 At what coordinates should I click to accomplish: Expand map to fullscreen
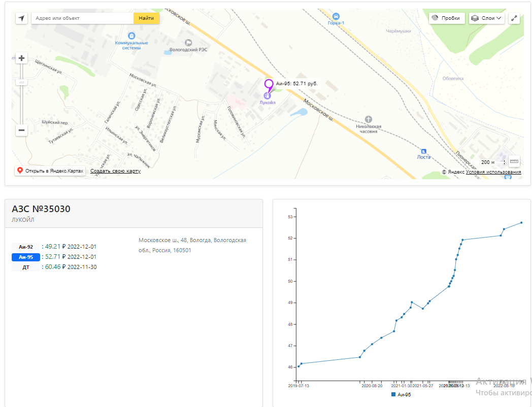514,18
